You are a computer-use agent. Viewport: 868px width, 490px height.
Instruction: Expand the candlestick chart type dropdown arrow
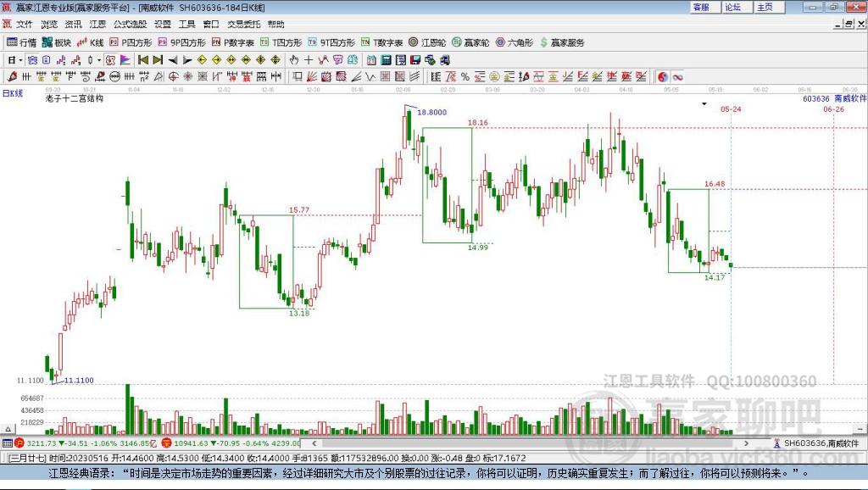click(x=99, y=60)
